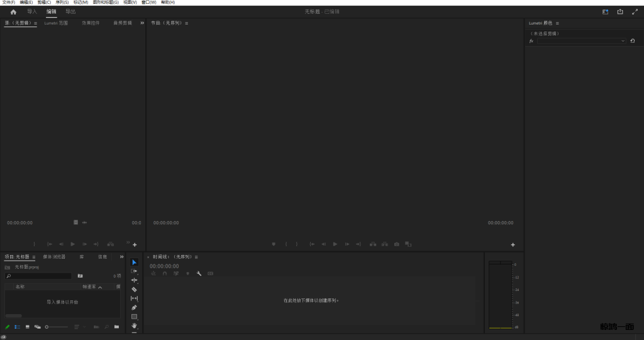Click the 导入 workspace button
Image resolution: width=644 pixels, height=340 pixels.
32,12
